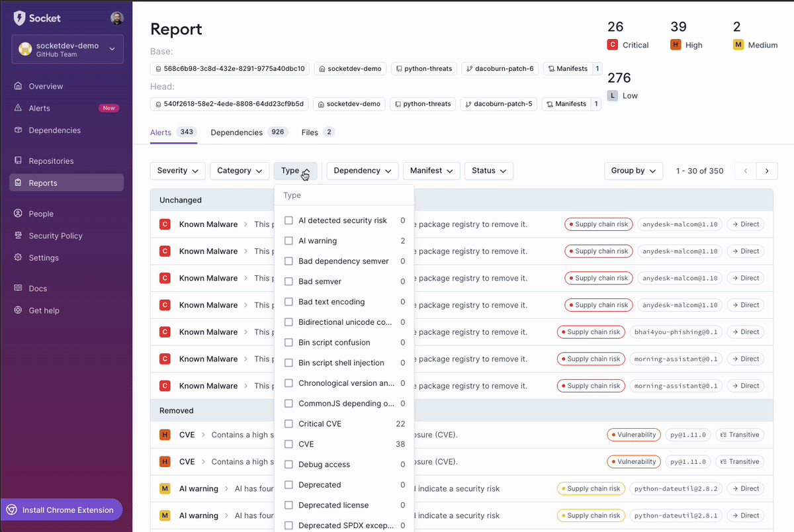The image size is (794, 532).
Task: Click the Socket shield logo
Action: coord(19,18)
